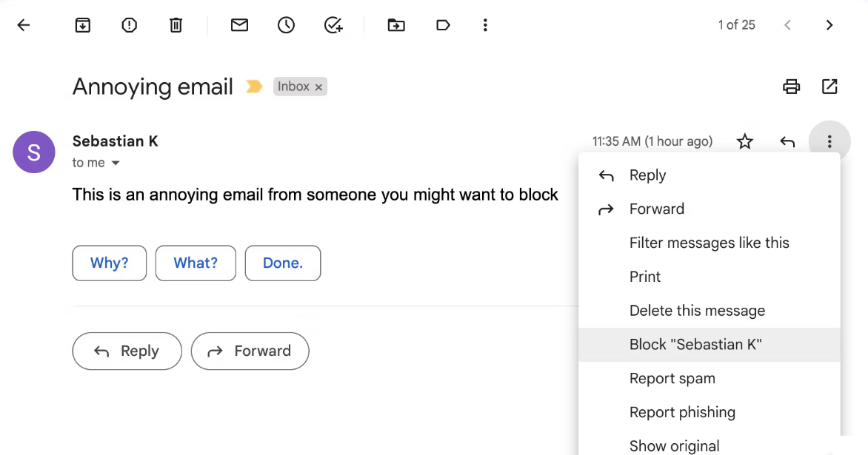Screen dimensions: 868x455
Task: Archive this email conversation
Action: 83,25
